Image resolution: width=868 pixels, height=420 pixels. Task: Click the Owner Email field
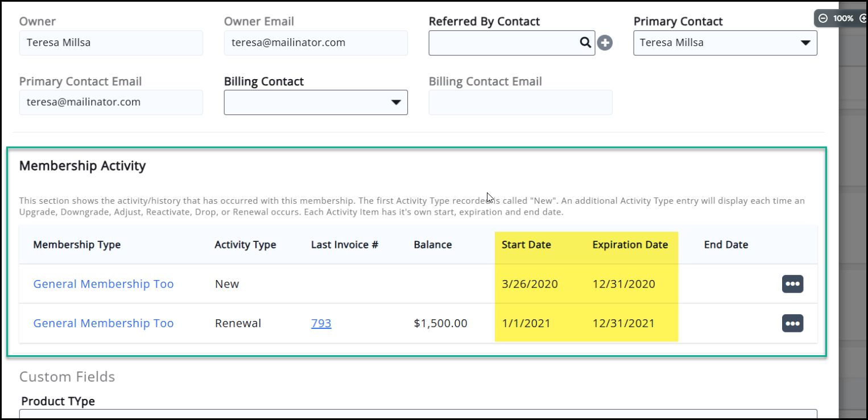pos(316,43)
